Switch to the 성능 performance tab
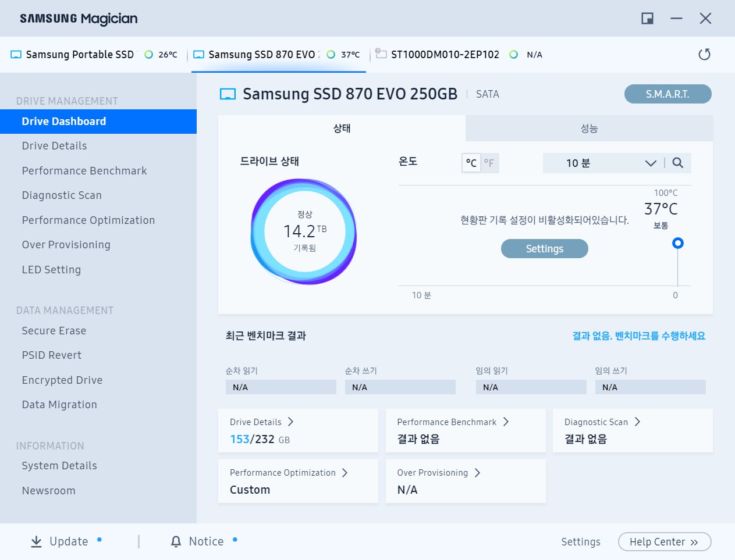The image size is (735, 560). click(x=590, y=129)
